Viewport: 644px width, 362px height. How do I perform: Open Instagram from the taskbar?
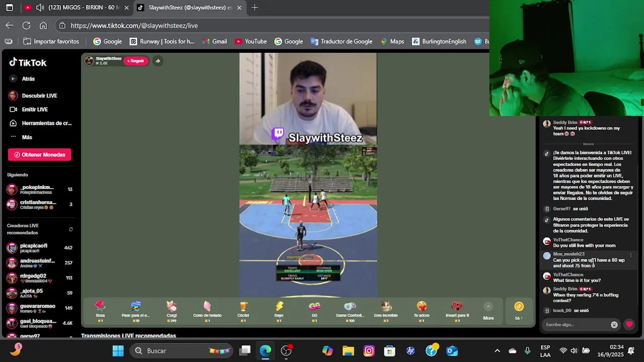point(369,350)
